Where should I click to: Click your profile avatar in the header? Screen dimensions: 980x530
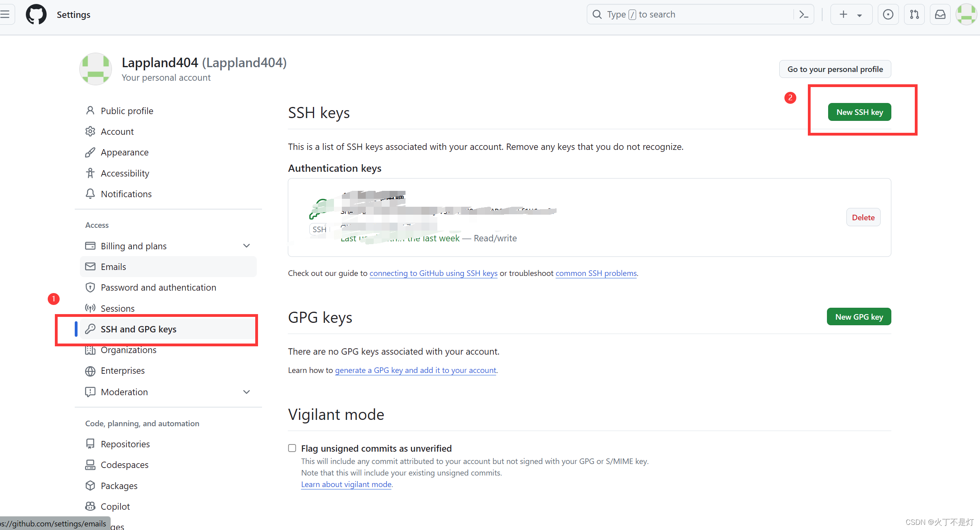tap(967, 14)
